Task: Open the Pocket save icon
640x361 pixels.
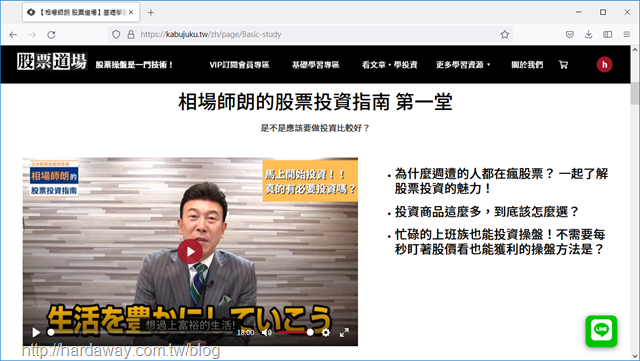Action: pos(570,35)
